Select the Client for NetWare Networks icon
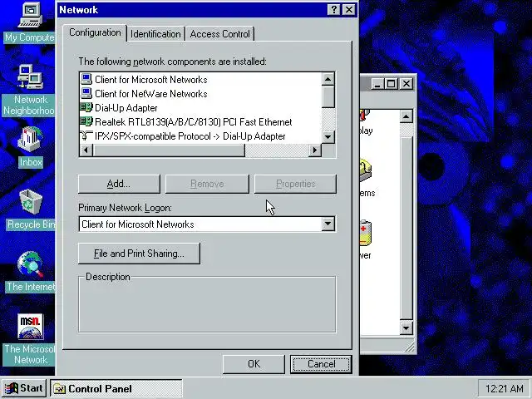This screenshot has width=532, height=399. tap(86, 94)
